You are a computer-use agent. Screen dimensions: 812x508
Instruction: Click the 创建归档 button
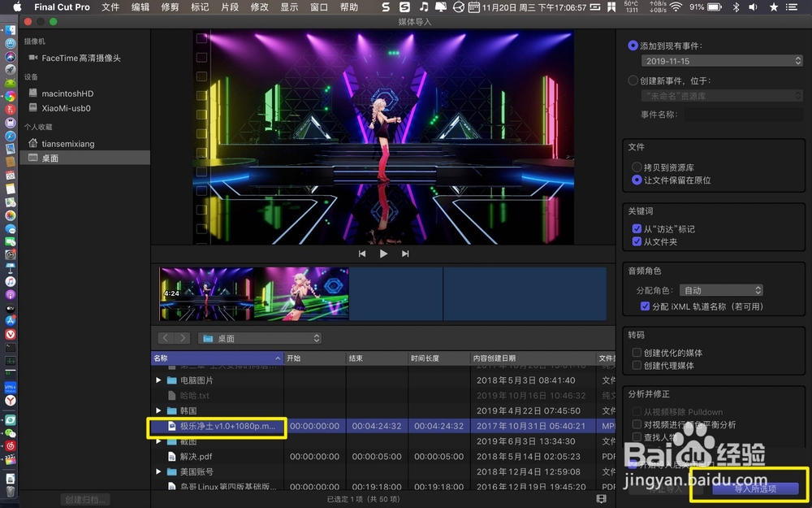85,500
